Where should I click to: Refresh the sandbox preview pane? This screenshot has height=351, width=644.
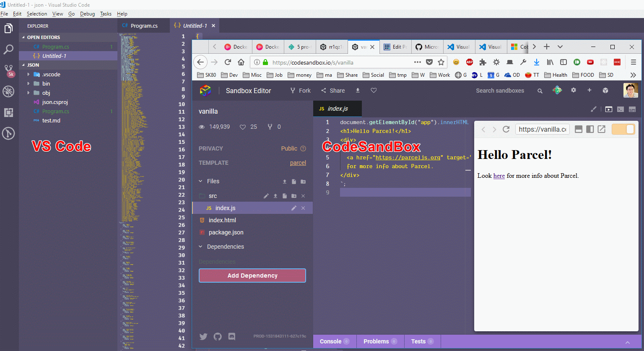tap(506, 129)
